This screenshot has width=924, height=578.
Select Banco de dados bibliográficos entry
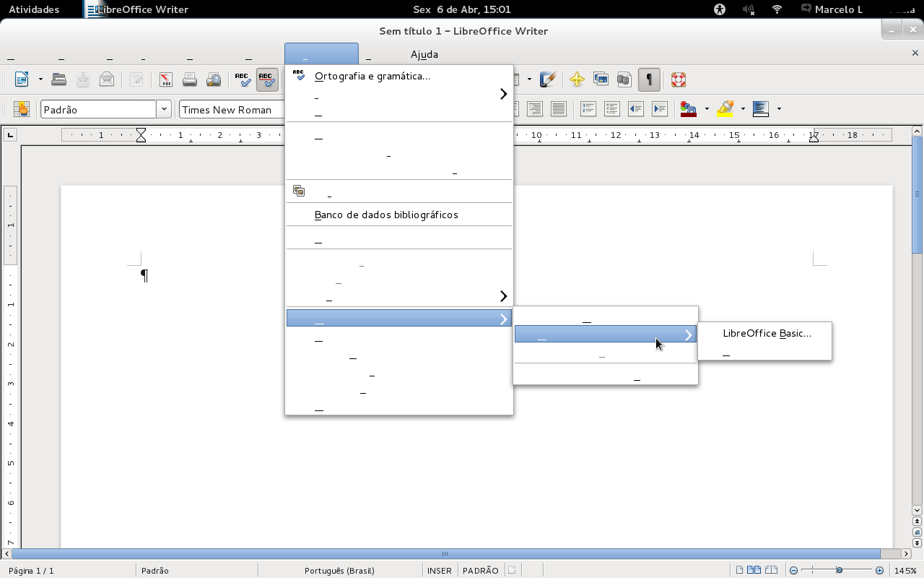coord(398,215)
